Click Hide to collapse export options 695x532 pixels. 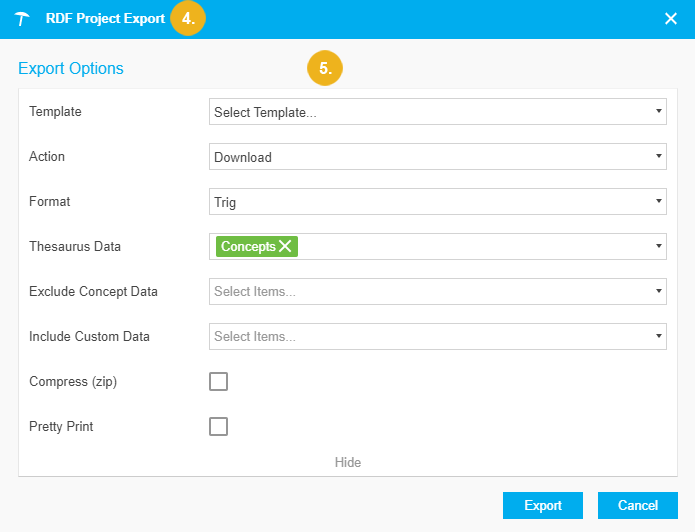click(x=347, y=462)
